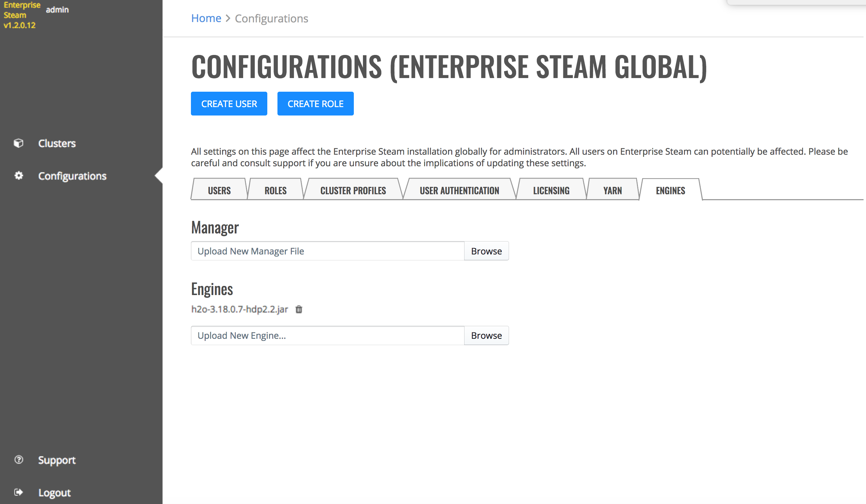This screenshot has width=866, height=504.
Task: Click the Configurations breadcrumb text
Action: [x=272, y=18]
